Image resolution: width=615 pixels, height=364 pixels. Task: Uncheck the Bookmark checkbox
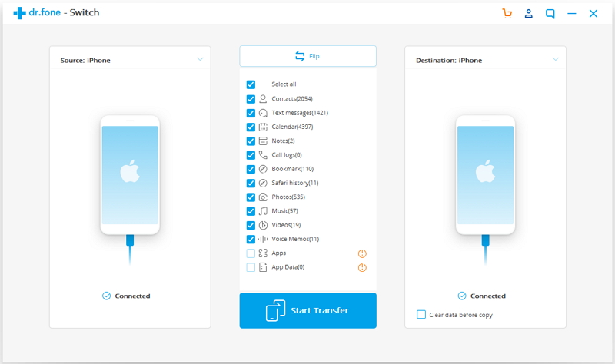251,169
